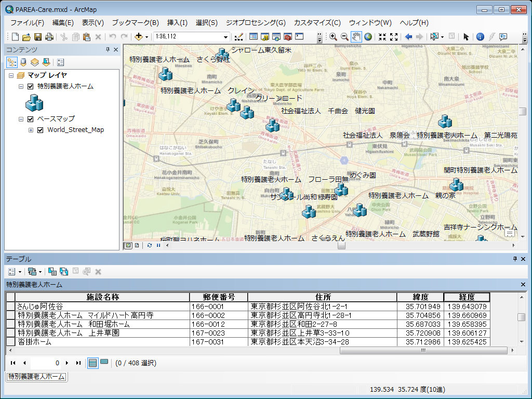Viewport: 532px width, 399px height.
Task: Select the 沓掛ホーム row selector box
Action: click(x=10, y=342)
